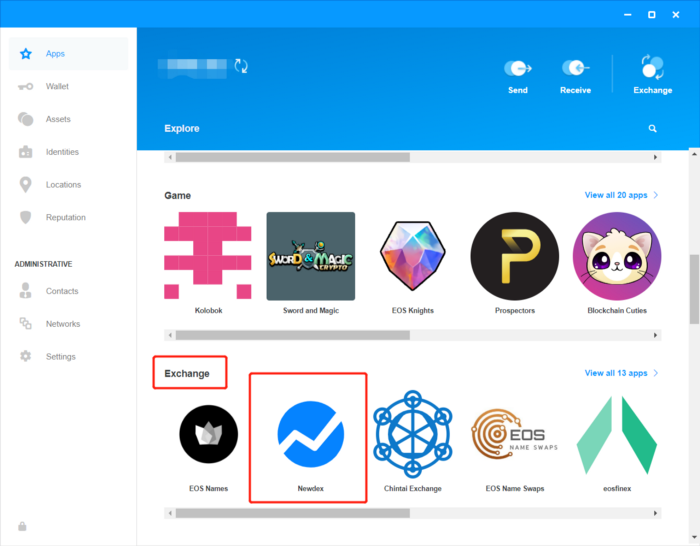Click the gear icon beside Settings
Image resolution: width=700 pixels, height=546 pixels.
[x=25, y=356]
